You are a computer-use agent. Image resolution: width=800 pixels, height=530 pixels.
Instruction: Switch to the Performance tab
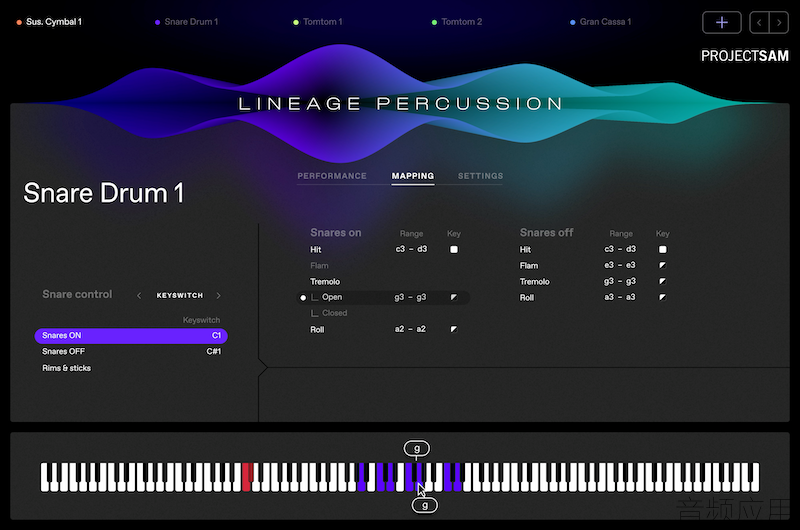point(332,176)
